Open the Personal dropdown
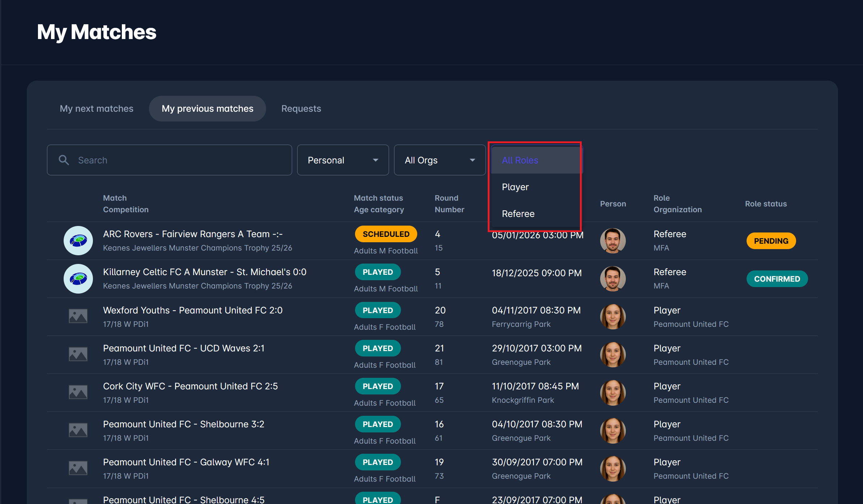The width and height of the screenshot is (863, 504). point(343,160)
